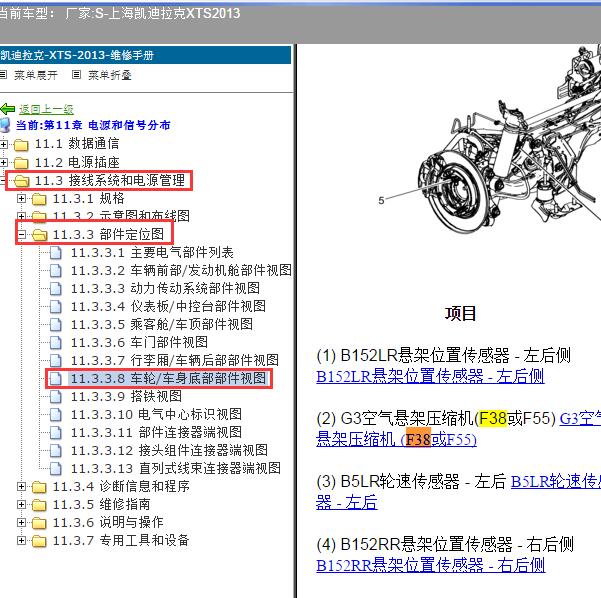This screenshot has width=601, height=598.
Task: Click the 凯迪拉克-XTS-2013-维修手册 title bar
Action: pos(145,55)
